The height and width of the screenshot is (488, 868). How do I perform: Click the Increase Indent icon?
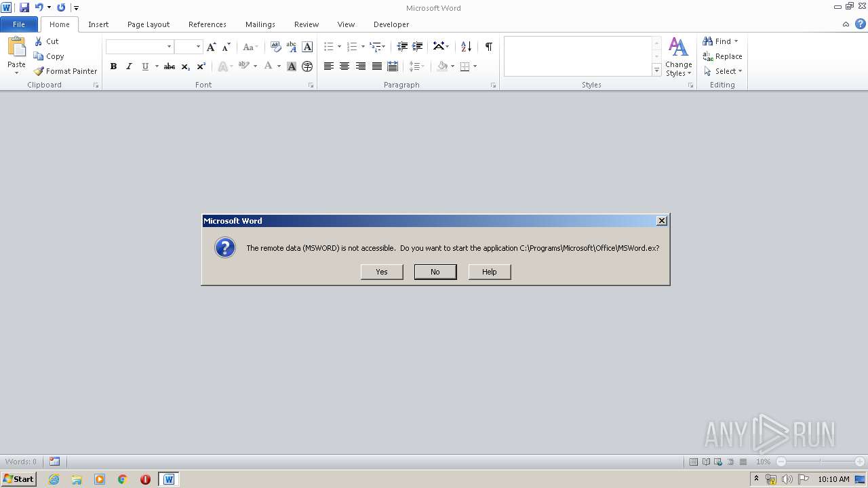(418, 47)
